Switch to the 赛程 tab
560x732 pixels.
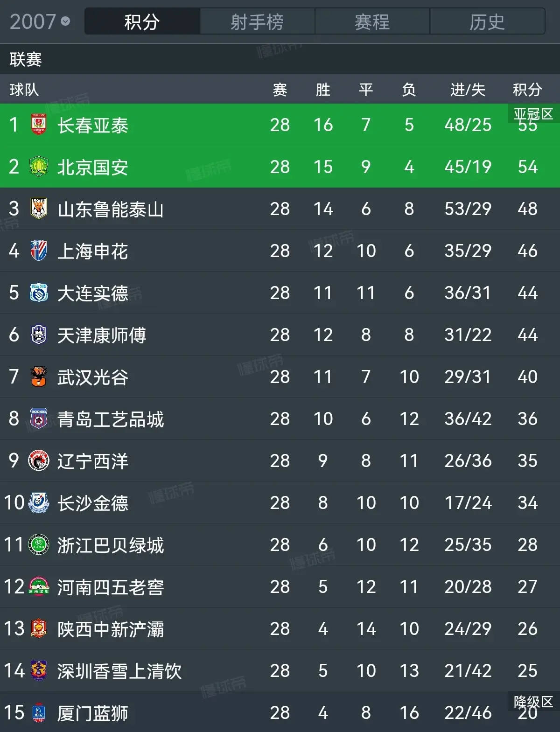click(x=372, y=21)
